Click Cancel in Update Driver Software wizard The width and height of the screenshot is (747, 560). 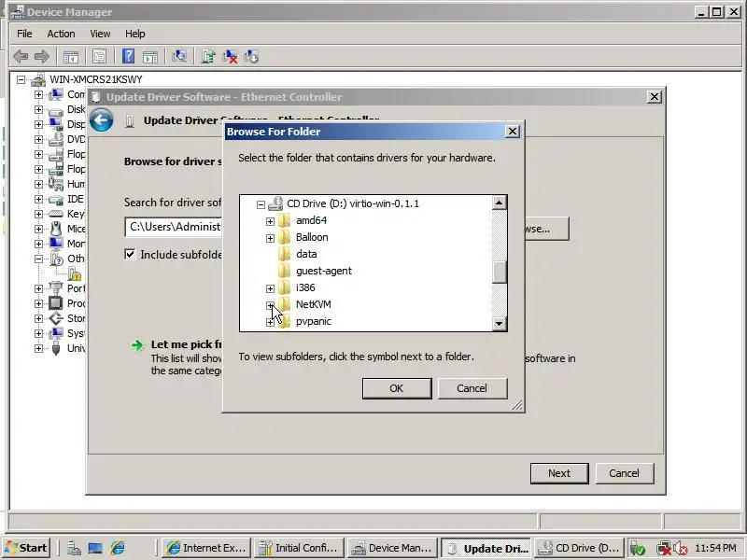pos(624,473)
